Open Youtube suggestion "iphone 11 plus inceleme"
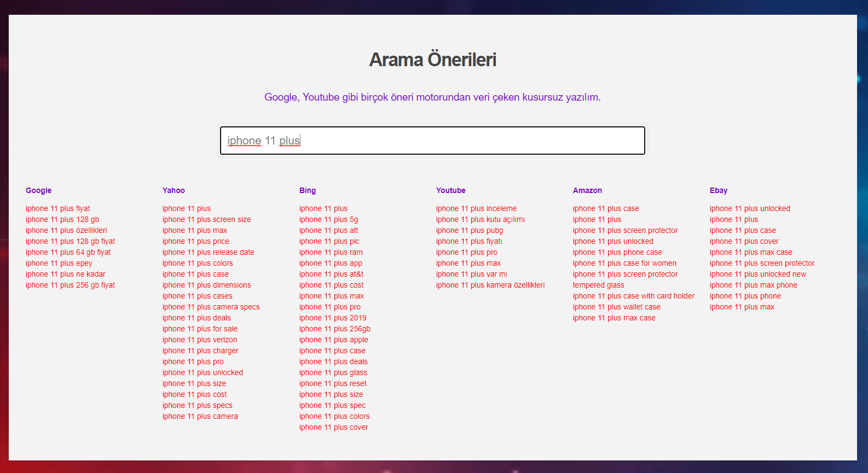The width and height of the screenshot is (868, 473). pyautogui.click(x=476, y=208)
